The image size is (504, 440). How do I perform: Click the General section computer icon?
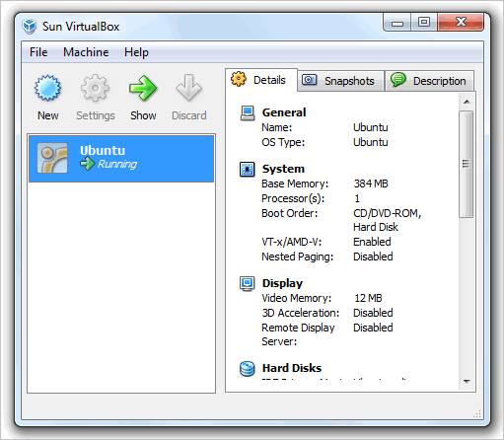click(248, 113)
